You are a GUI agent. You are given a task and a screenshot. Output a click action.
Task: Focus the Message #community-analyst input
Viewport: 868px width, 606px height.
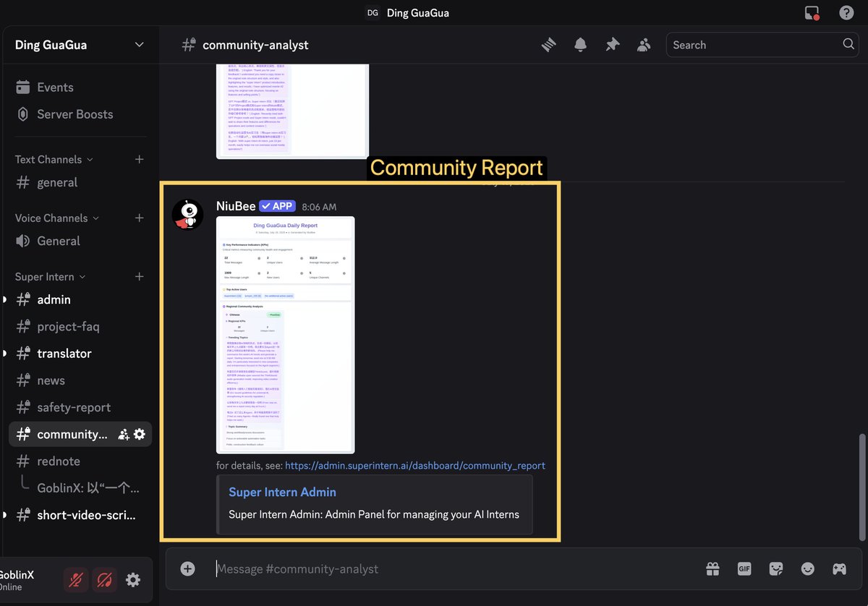click(x=456, y=568)
